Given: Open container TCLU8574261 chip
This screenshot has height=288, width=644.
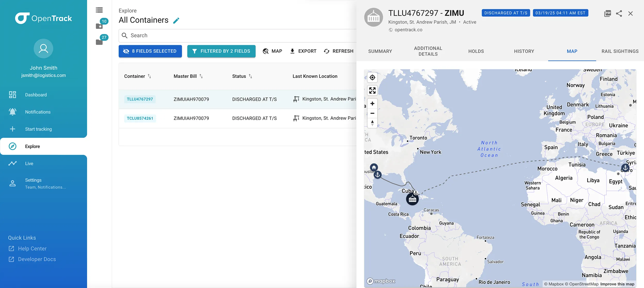Looking at the screenshot, I should pos(140,118).
